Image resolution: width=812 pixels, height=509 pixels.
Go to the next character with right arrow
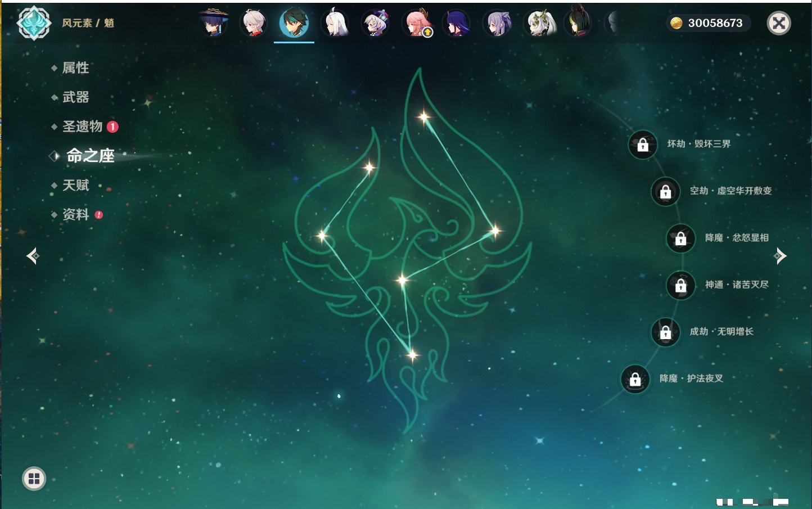780,256
